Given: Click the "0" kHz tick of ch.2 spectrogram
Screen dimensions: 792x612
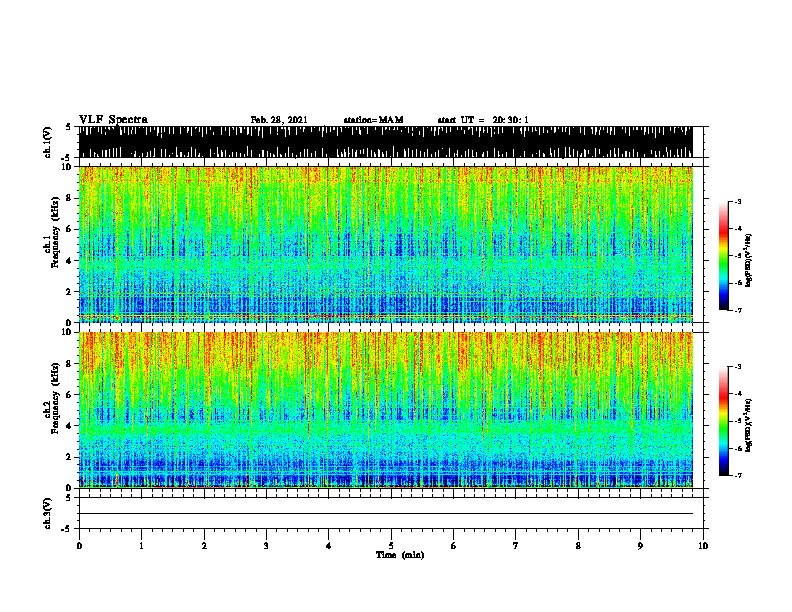Looking at the screenshot, I should pyautogui.click(x=70, y=488).
